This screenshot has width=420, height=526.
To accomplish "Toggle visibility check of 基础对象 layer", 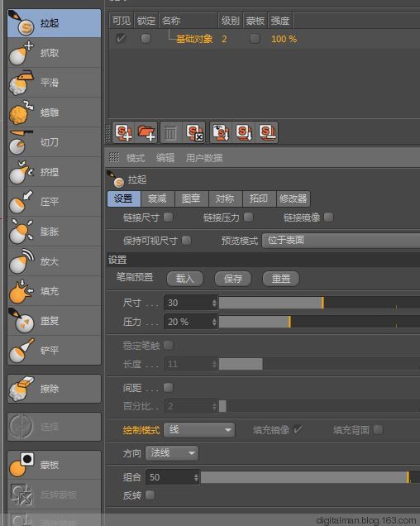I will [x=121, y=39].
